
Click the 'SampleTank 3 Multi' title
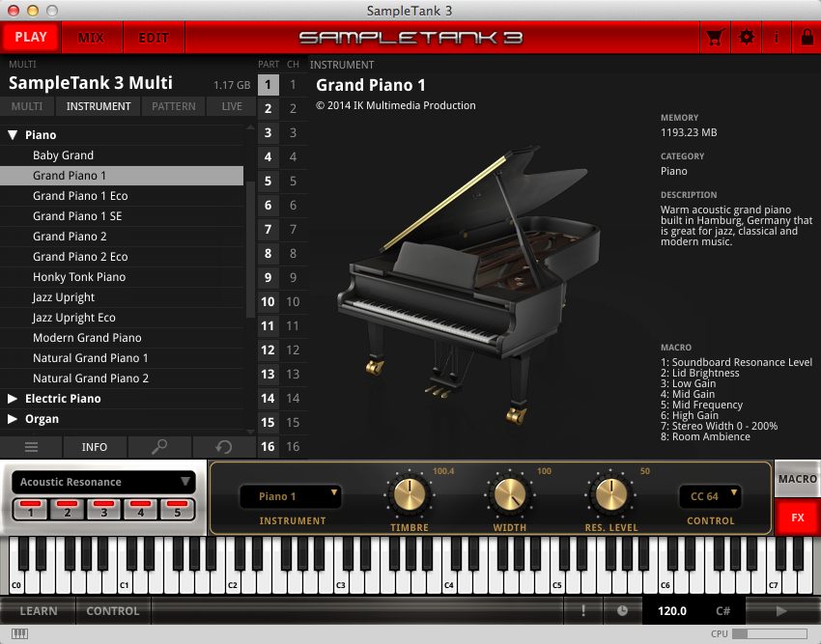[x=91, y=83]
